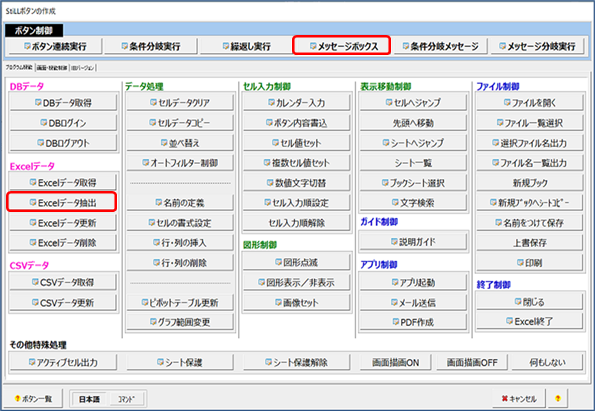
Task: Open the ボタン一覧 help button
Action: click(x=34, y=398)
